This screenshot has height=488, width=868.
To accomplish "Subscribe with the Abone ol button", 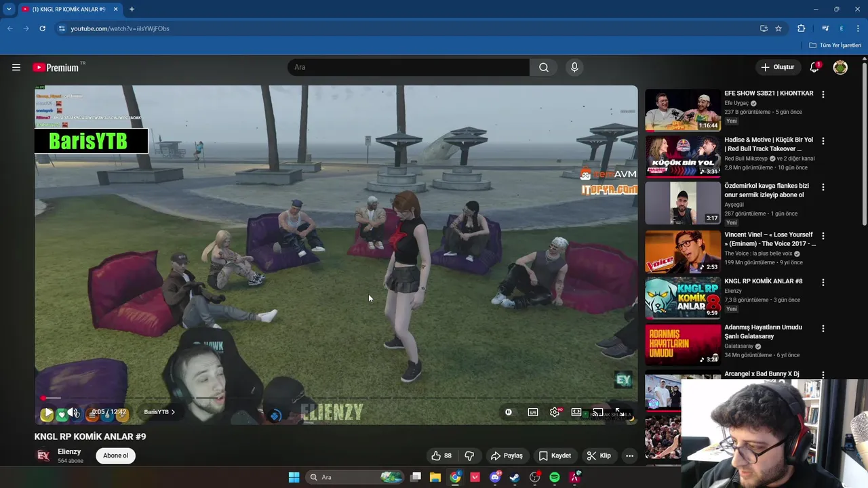I will point(115,455).
